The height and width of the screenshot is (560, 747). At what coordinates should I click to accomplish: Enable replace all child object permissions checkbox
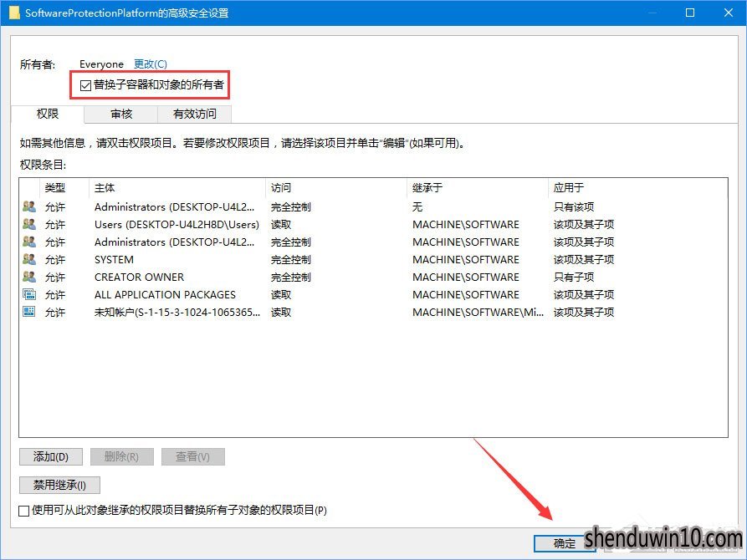(23, 511)
